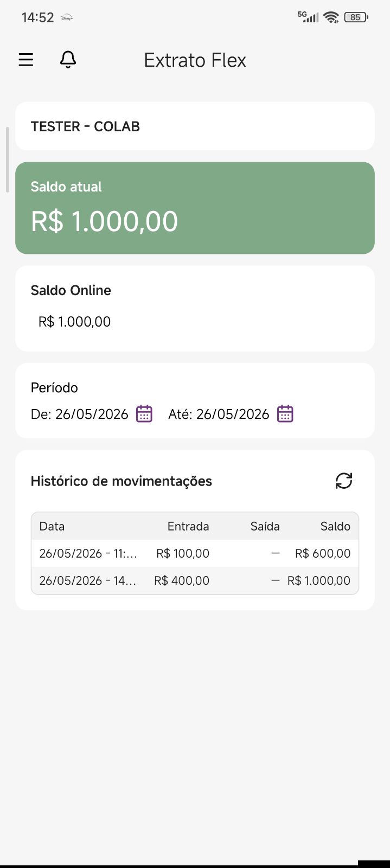Image resolution: width=390 pixels, height=868 pixels.
Task: Click the Saldo column header
Action: pos(335,526)
